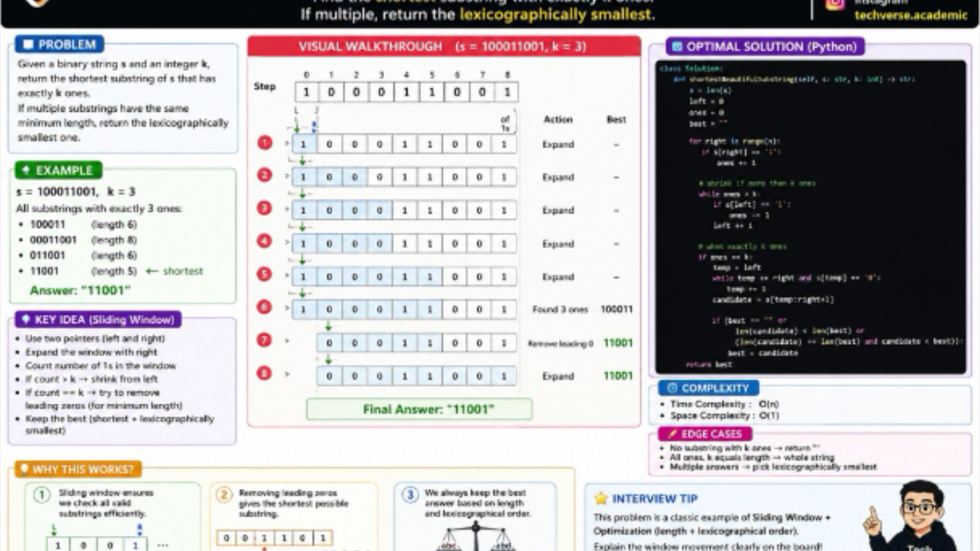Click "All ones, k equals length → whole string"
The height and width of the screenshot is (551, 980).
[752, 458]
